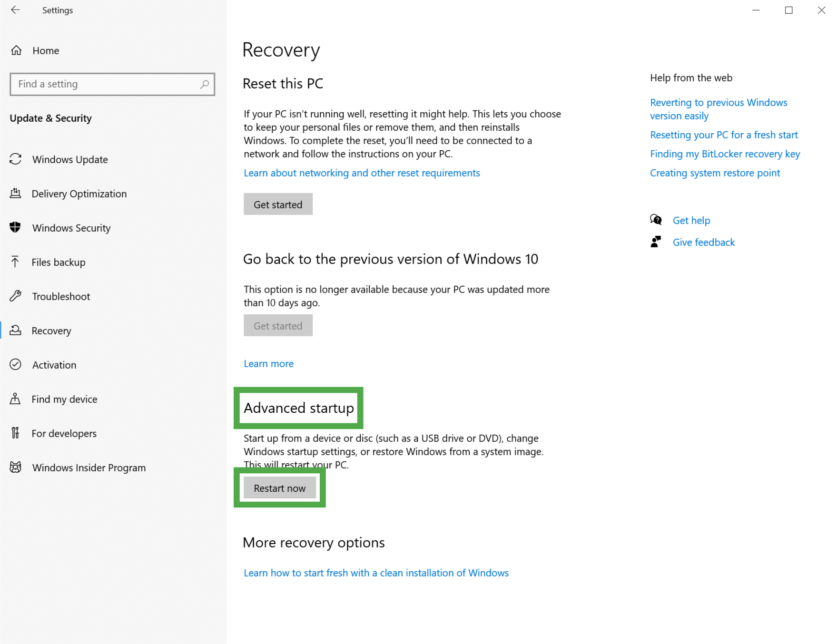Click the Windows Security shield icon
The height and width of the screenshot is (644, 837).
point(15,228)
